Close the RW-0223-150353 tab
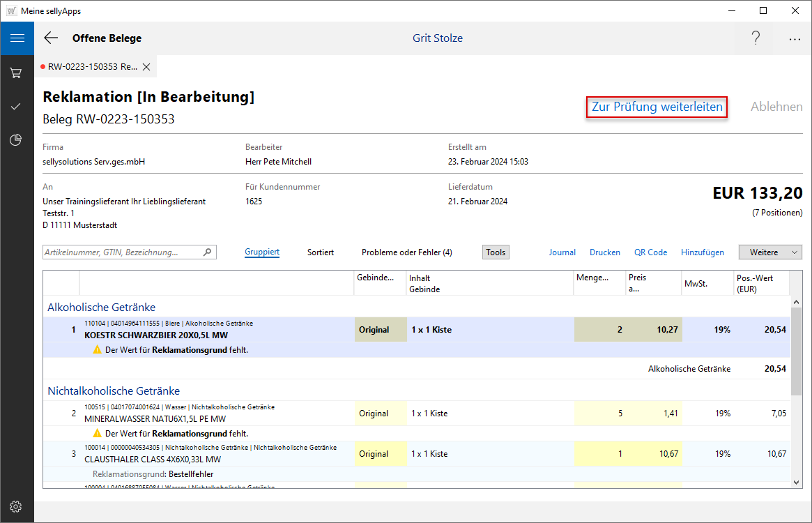The width and height of the screenshot is (812, 523). click(146, 67)
